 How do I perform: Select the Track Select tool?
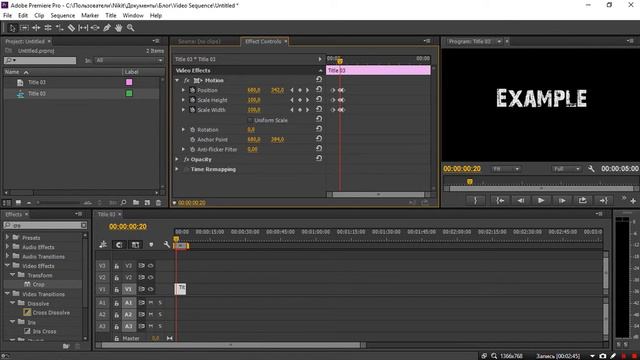point(24,28)
